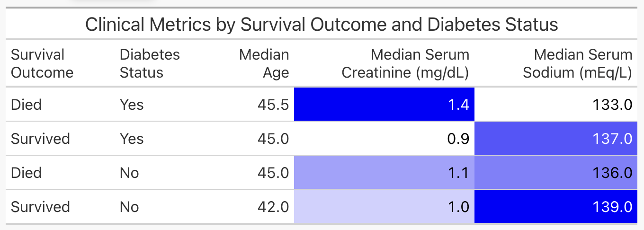Image resolution: width=644 pixels, height=230 pixels.
Task: Click the Survival Outcome column header
Action: click(x=42, y=63)
